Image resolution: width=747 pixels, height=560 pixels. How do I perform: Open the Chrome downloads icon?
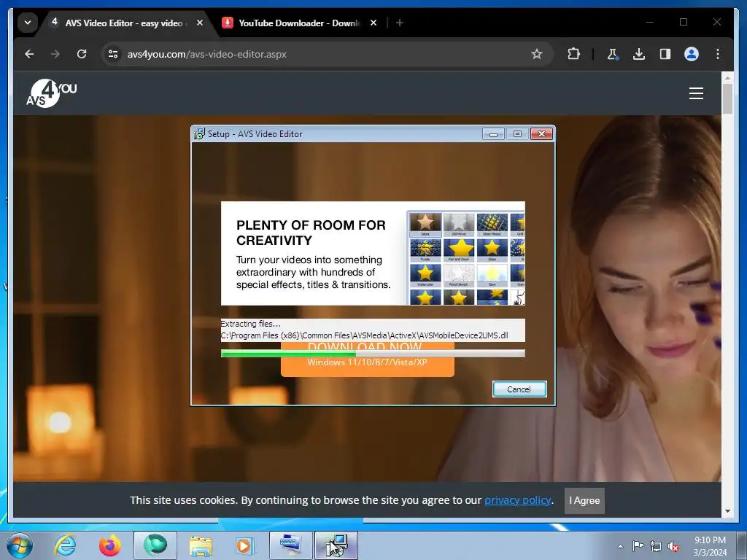pyautogui.click(x=639, y=54)
